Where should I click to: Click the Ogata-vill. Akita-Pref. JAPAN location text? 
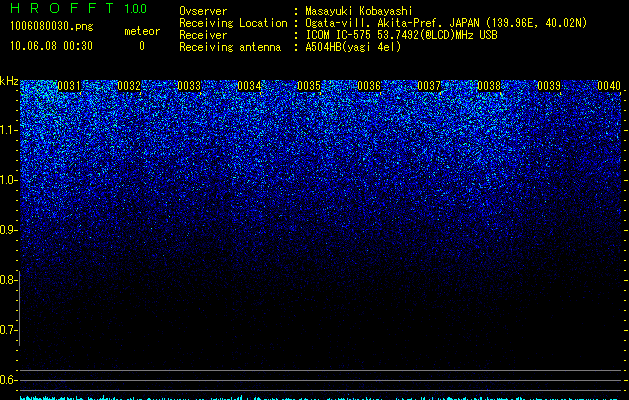click(x=446, y=23)
